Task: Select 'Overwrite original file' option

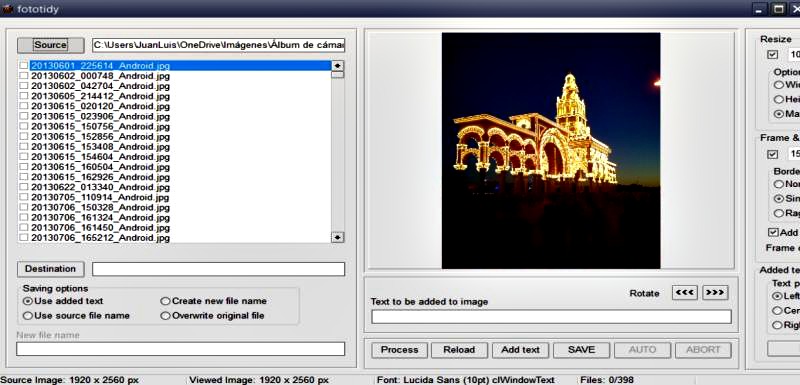Action: [212, 316]
